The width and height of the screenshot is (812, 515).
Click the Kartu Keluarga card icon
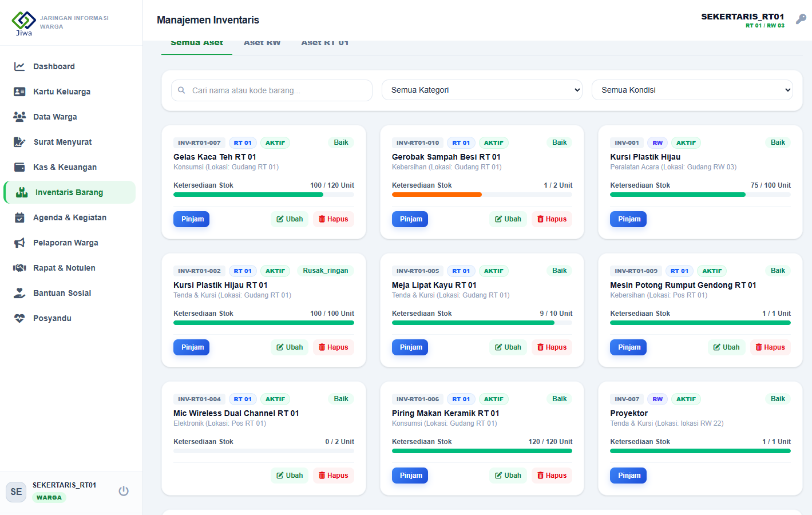pos(19,92)
